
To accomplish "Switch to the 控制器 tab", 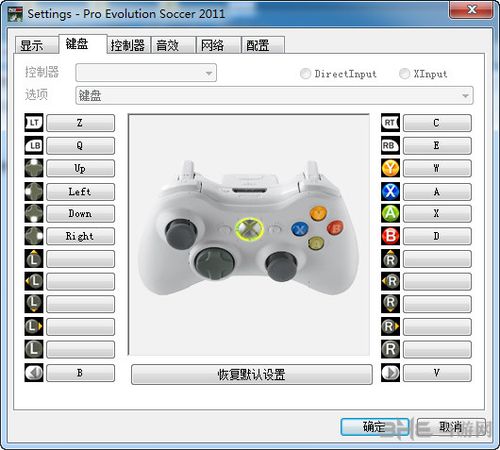I will (x=129, y=45).
